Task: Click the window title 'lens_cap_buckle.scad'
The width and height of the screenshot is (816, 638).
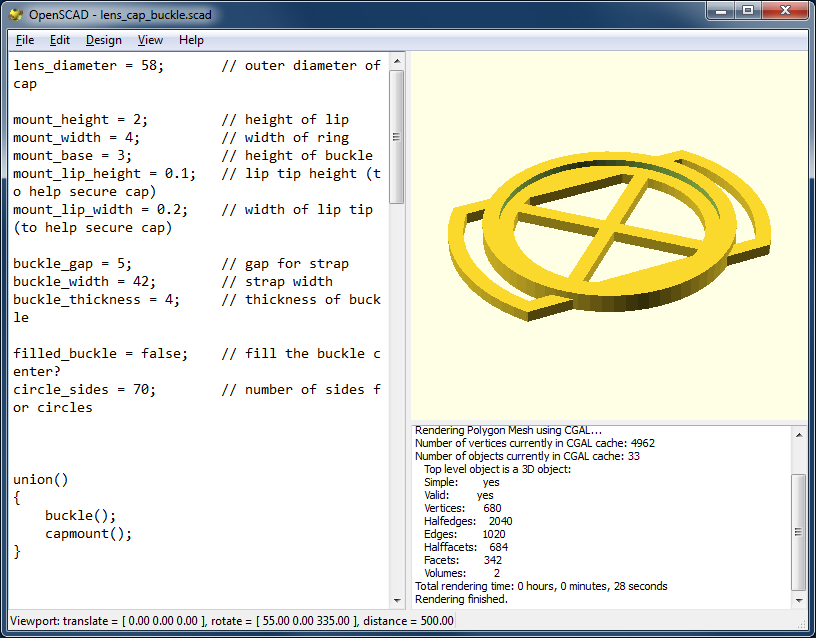Action: click(156, 15)
